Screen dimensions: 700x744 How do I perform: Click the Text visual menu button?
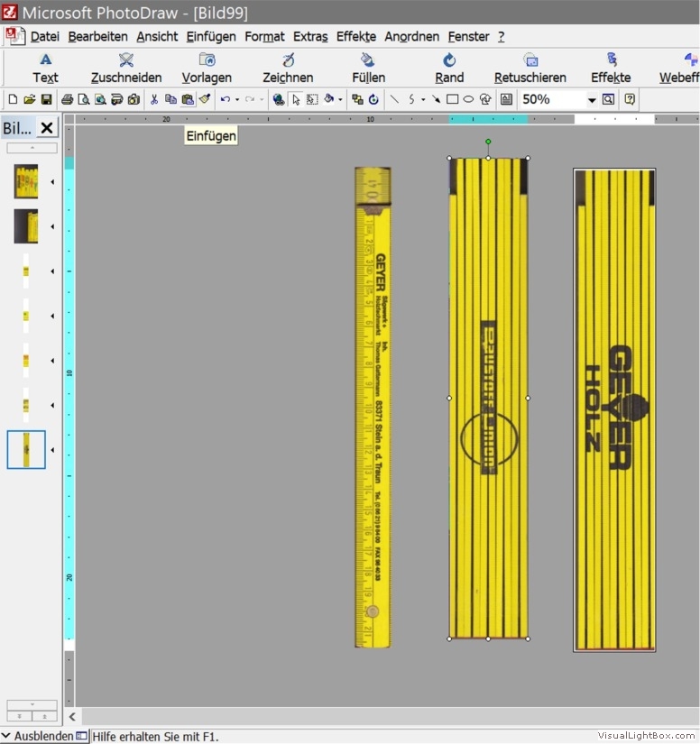(x=46, y=69)
